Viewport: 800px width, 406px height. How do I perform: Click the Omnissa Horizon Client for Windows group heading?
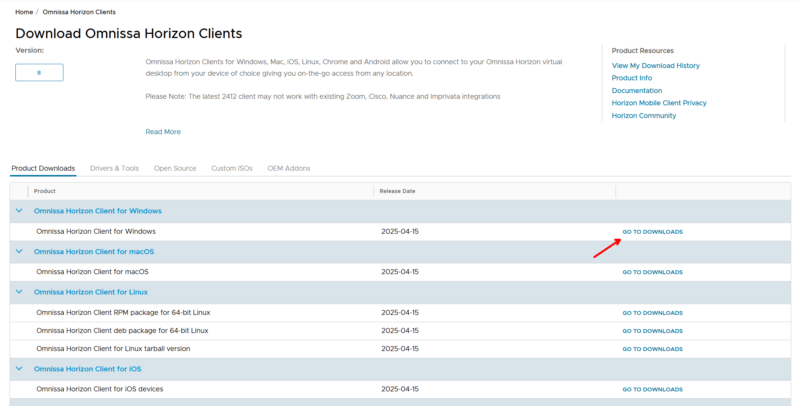tap(97, 211)
